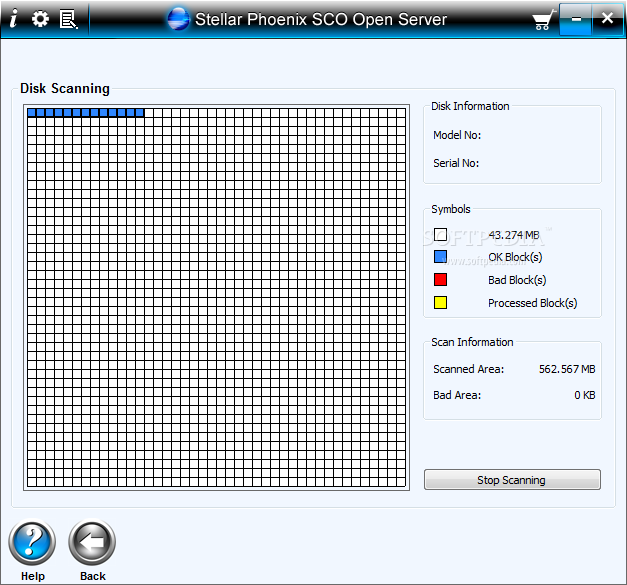The height and width of the screenshot is (585, 627).
Task: Click the red Bad Block(s) swatch
Action: pyautogui.click(x=440, y=279)
